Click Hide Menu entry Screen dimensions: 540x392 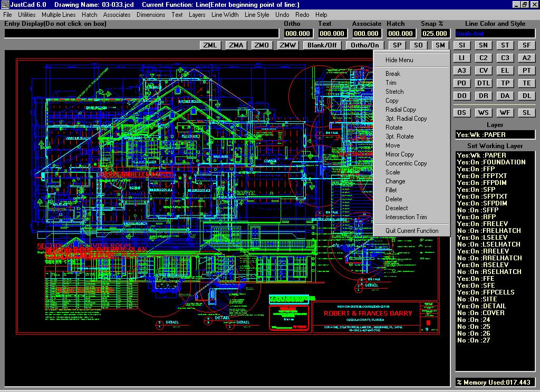pyautogui.click(x=399, y=60)
